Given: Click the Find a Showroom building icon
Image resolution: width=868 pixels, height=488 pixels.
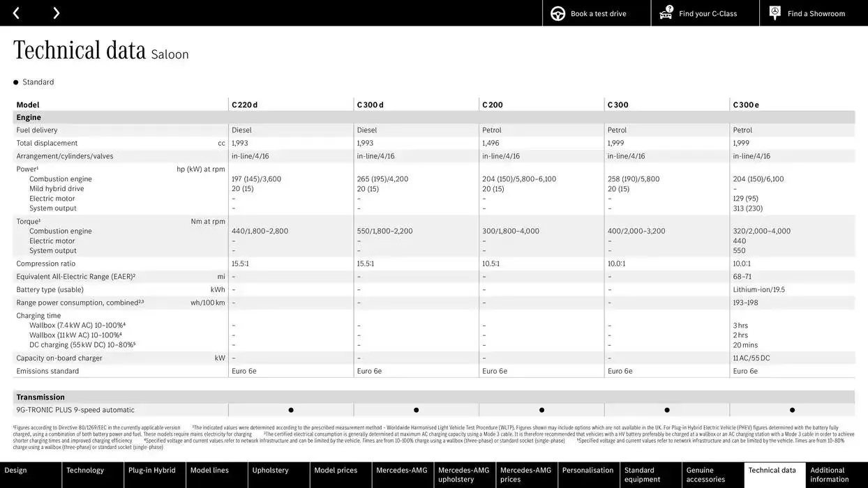Looking at the screenshot, I should coord(774,13).
